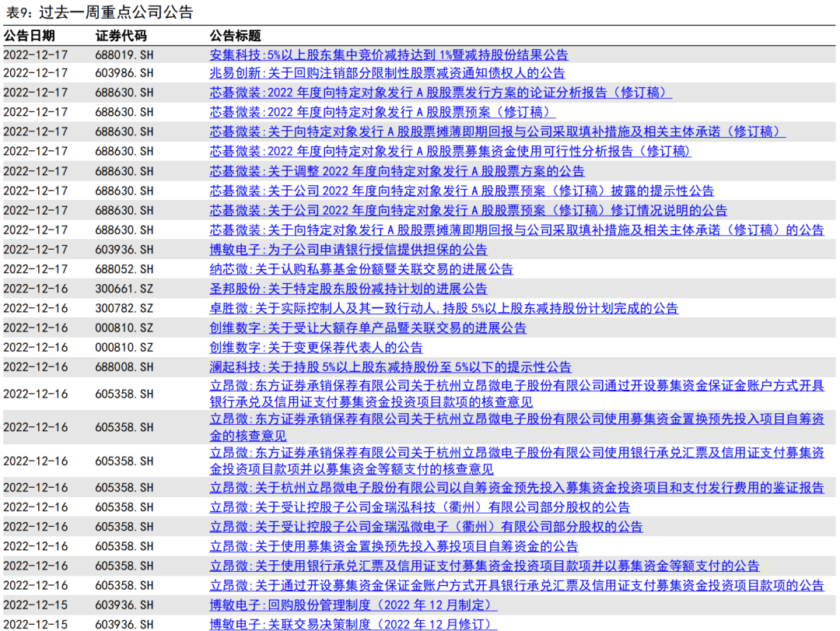
Task: Open 芯碁微装 摊薄即期回报承诺（修订稿）link ending with 修订稿）
Action: tap(497, 132)
